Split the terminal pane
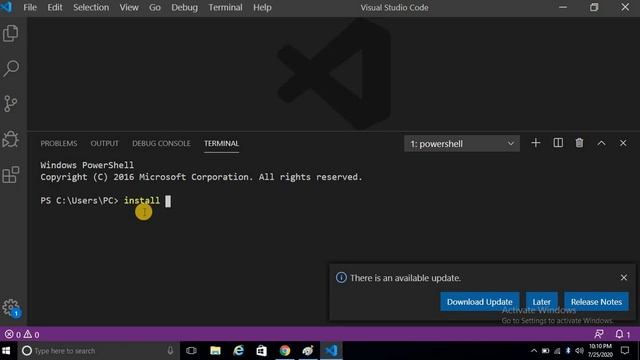Image resolution: width=640 pixels, height=360 pixels. [558, 143]
